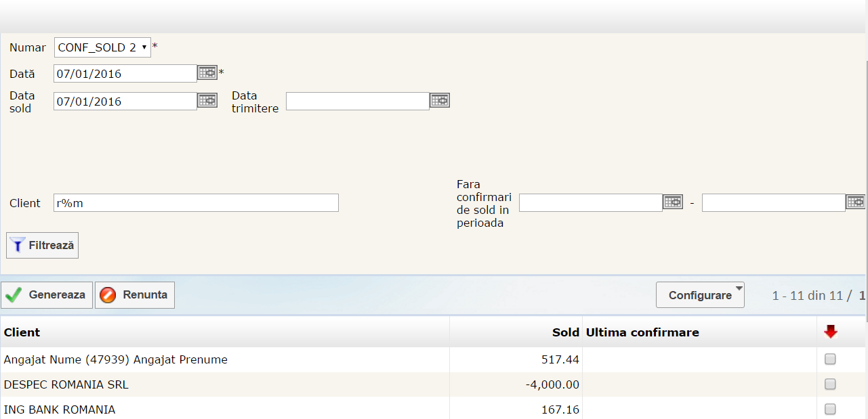Expand the Numar CONF_SOLD 2 dropdown
Viewport: 868px width, 419px height.
coord(102,47)
